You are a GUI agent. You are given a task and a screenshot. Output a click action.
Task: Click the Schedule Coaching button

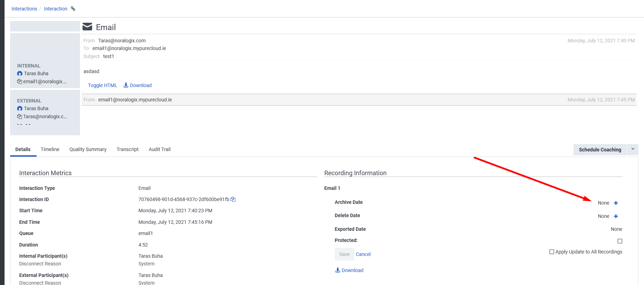pyautogui.click(x=600, y=150)
